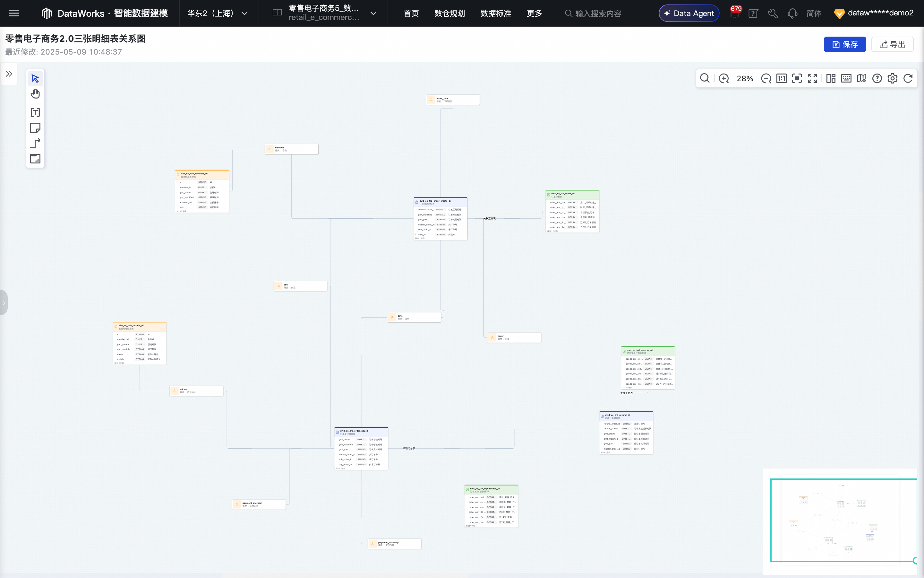The image size is (924, 578).
Task: Select the connector line tool
Action: [35, 143]
